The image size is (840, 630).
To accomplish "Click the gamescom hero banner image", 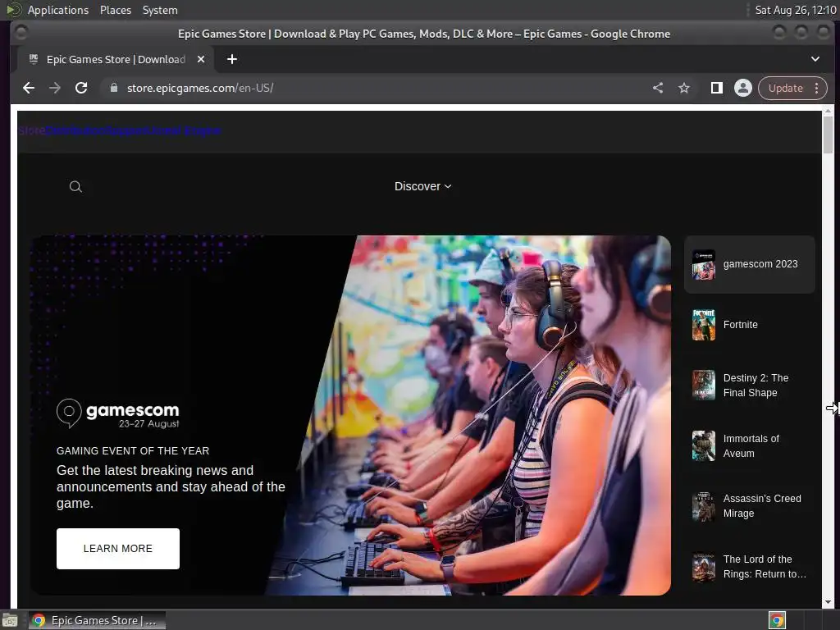I will point(350,415).
